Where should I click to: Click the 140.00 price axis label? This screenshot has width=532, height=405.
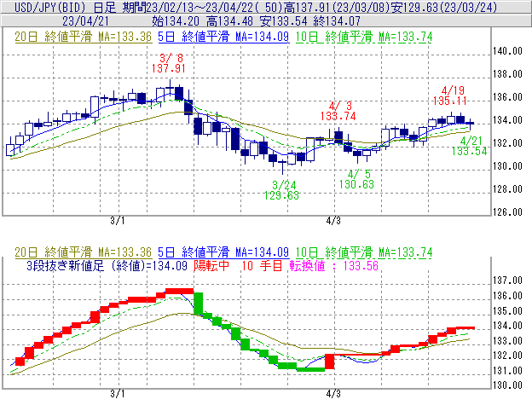coord(507,51)
